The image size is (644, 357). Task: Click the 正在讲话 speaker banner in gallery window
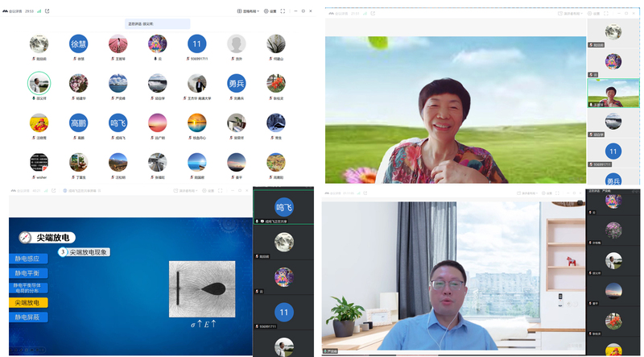point(157,24)
